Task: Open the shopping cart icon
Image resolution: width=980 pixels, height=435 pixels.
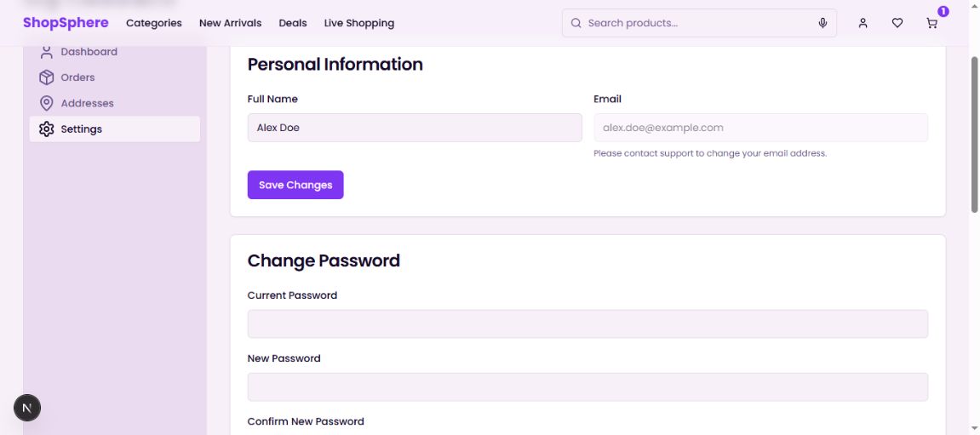Action: pyautogui.click(x=932, y=23)
